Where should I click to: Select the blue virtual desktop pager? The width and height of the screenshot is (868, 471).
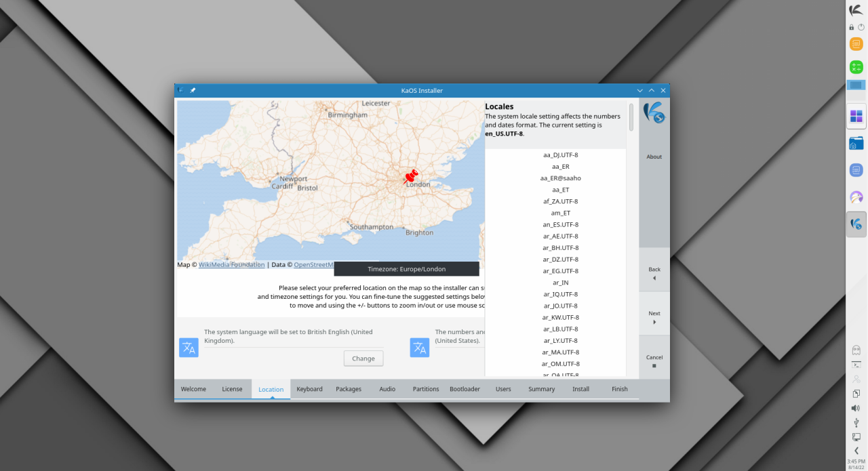(x=856, y=85)
